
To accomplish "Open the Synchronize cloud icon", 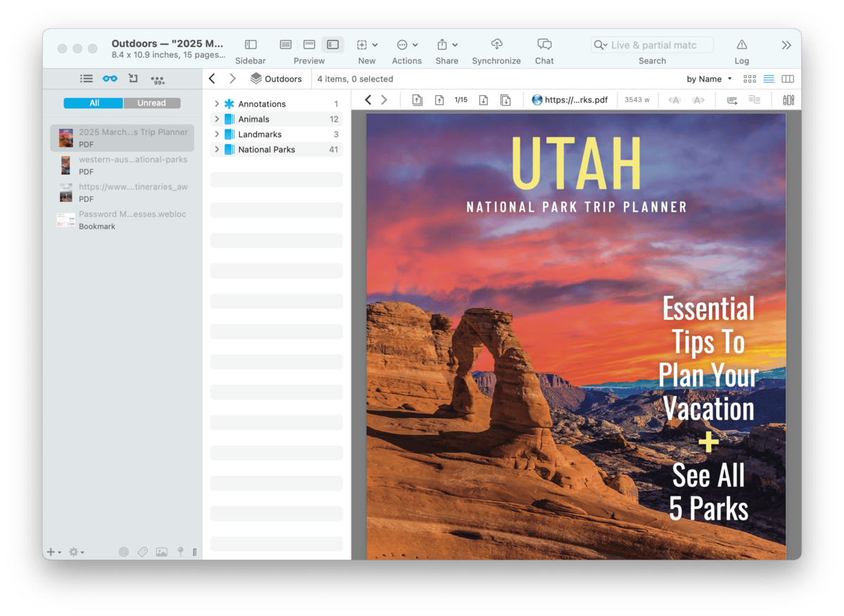I will [x=496, y=45].
